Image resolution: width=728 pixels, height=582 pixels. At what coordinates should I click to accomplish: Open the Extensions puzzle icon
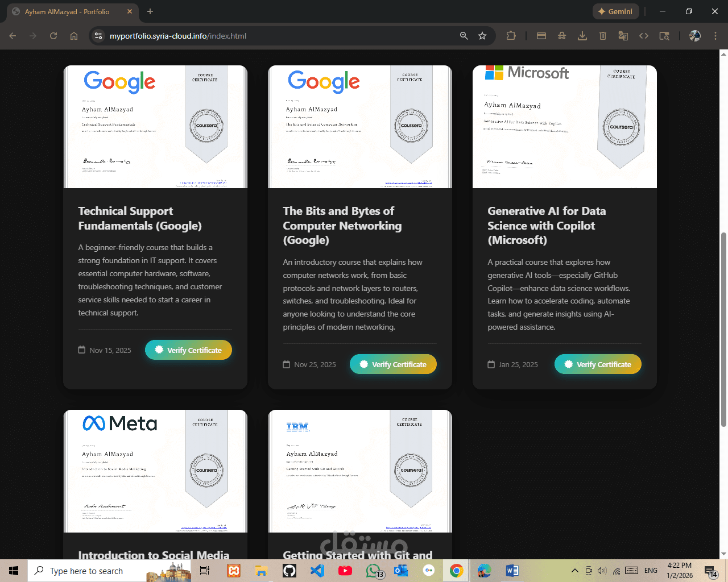pos(511,36)
